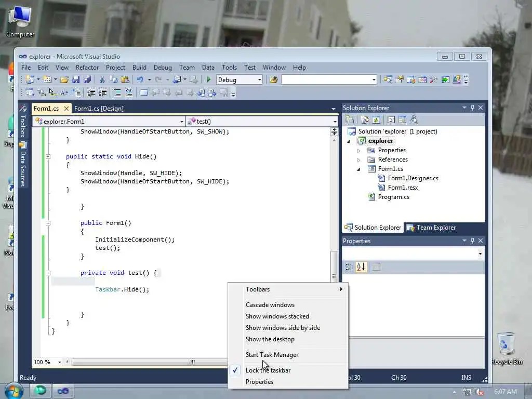Open the Toolbox side tab
The image size is (532, 399).
[x=23, y=122]
